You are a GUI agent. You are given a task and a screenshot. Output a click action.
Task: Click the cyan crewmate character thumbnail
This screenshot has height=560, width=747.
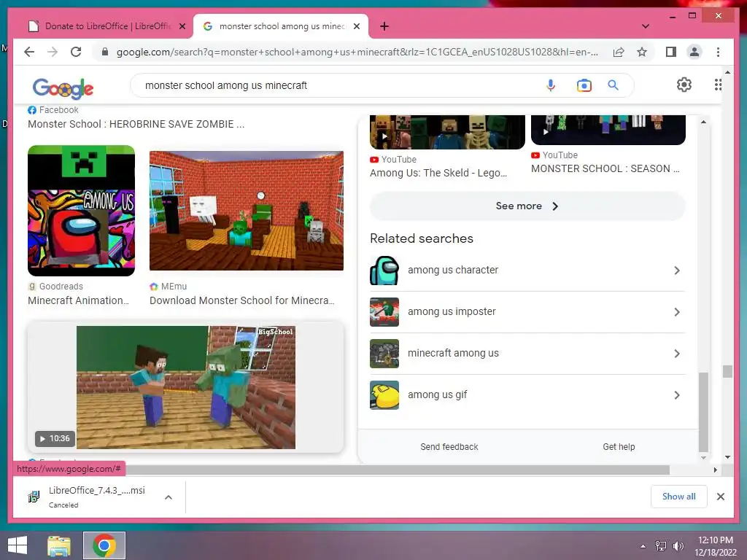[384, 270]
